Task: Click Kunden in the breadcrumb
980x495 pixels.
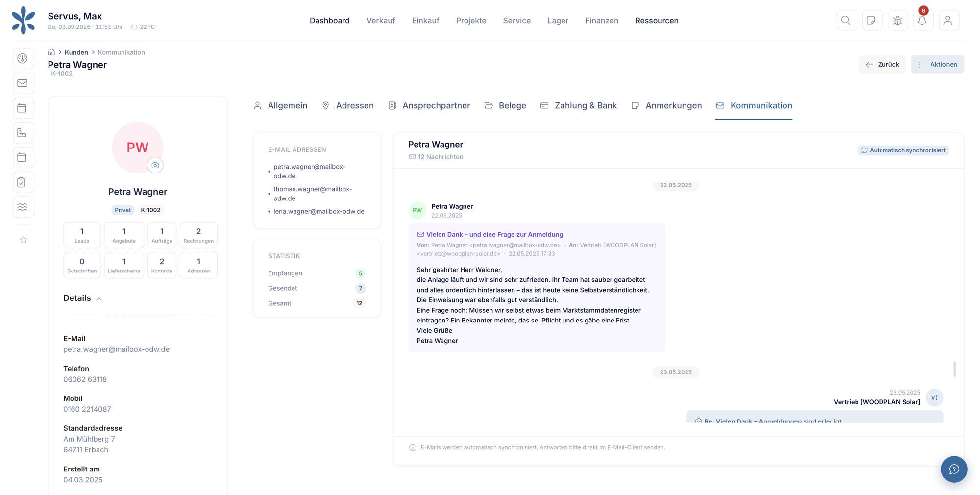Action: click(x=76, y=52)
